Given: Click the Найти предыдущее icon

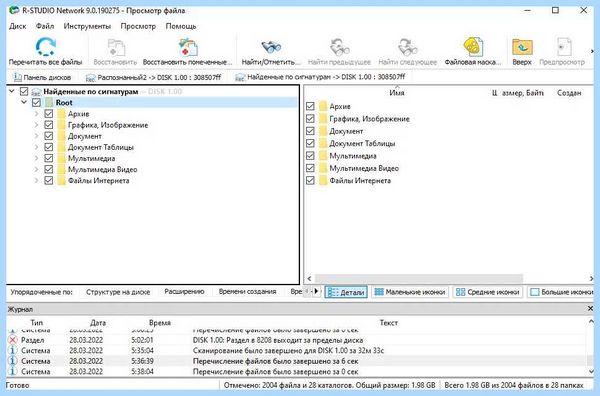Looking at the screenshot, I should [x=339, y=47].
